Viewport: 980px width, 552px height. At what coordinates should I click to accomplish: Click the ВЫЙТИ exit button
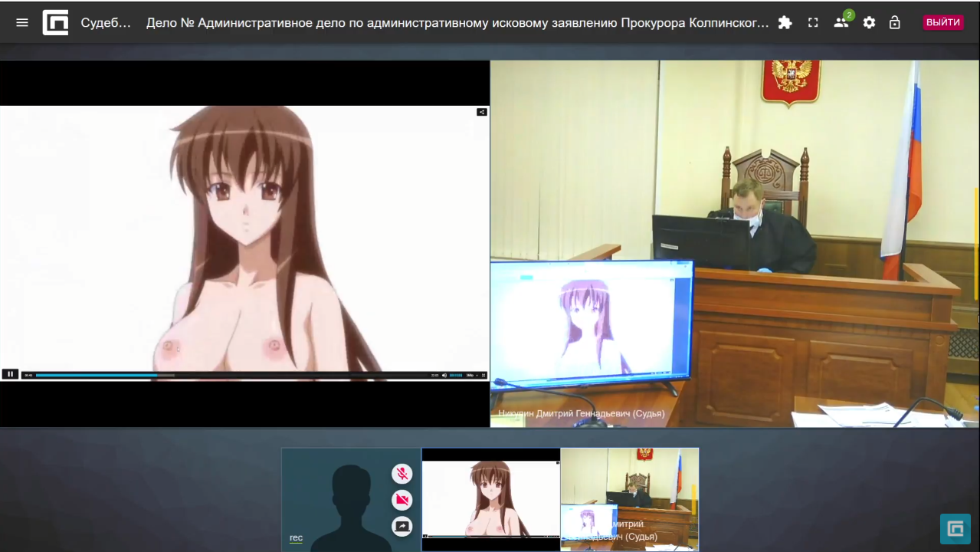pyautogui.click(x=942, y=22)
